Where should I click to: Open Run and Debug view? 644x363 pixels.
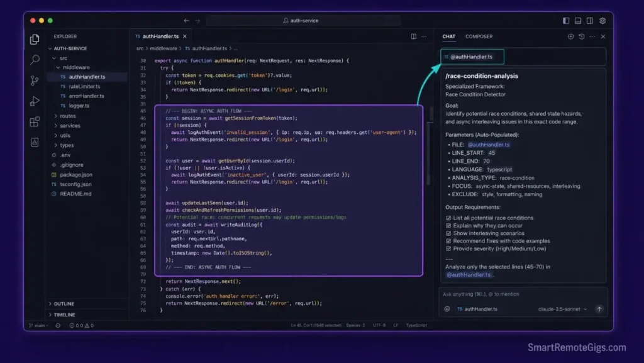click(35, 101)
